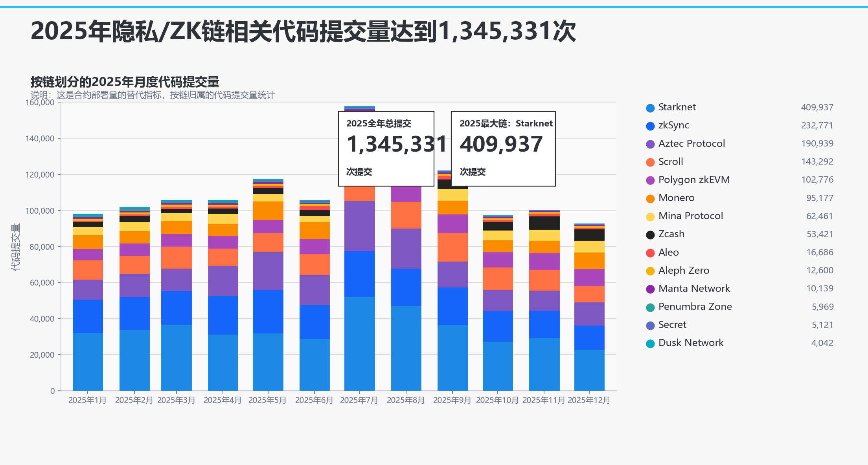Click the Aleph Zero legend color dot
Screen dimensions: 868x465
click(x=650, y=271)
